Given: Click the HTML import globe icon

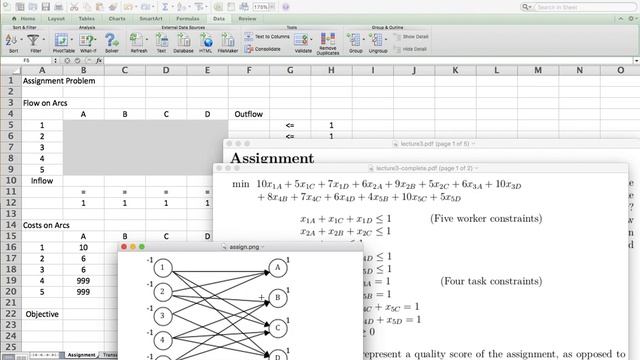Looking at the screenshot, I should click(x=206, y=40).
